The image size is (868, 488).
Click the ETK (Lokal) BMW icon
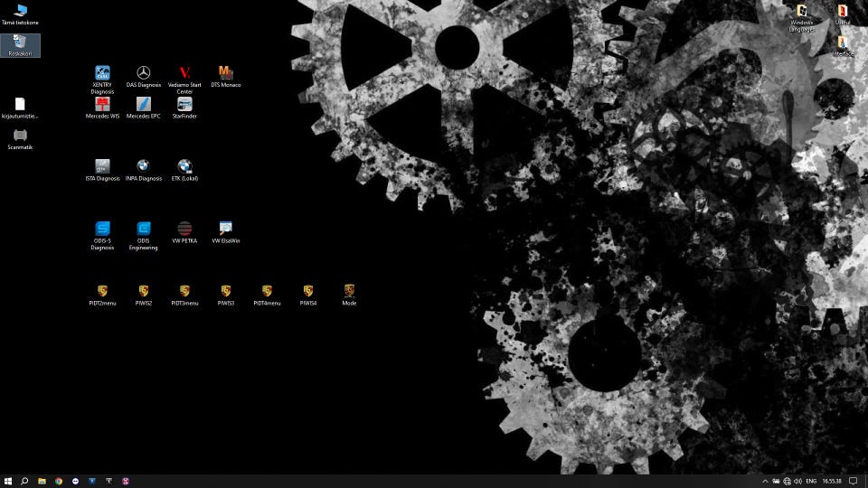click(184, 170)
